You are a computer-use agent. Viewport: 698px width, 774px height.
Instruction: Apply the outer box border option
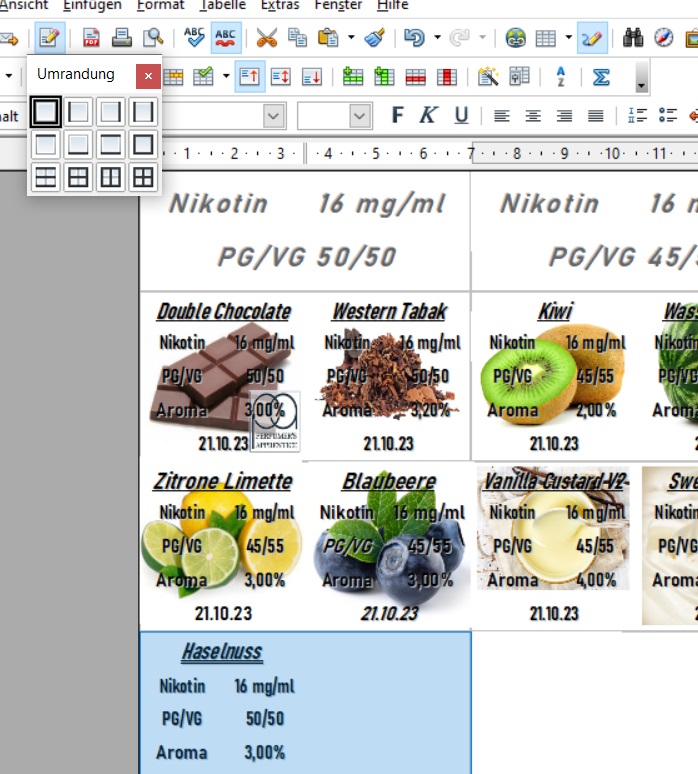[x=143, y=144]
